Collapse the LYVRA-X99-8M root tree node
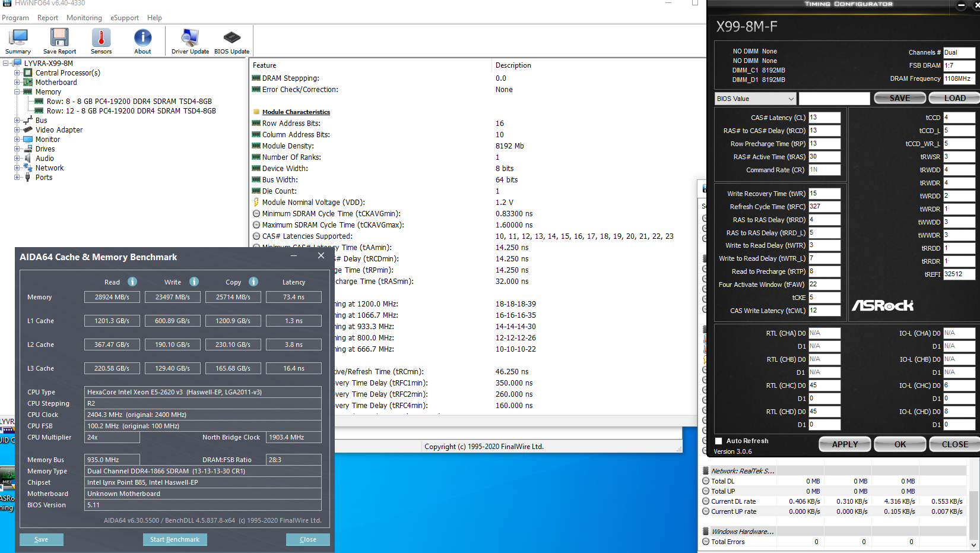Image resolution: width=980 pixels, height=553 pixels. tap(5, 64)
